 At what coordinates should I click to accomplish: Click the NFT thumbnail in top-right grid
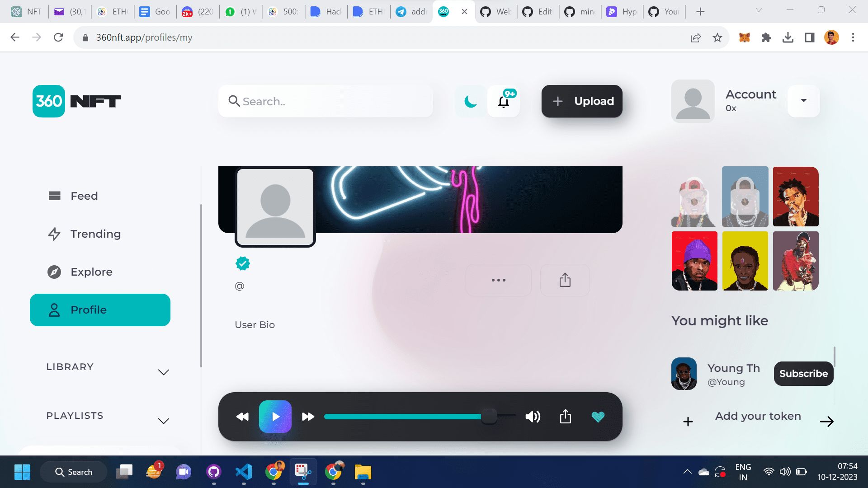[796, 197]
